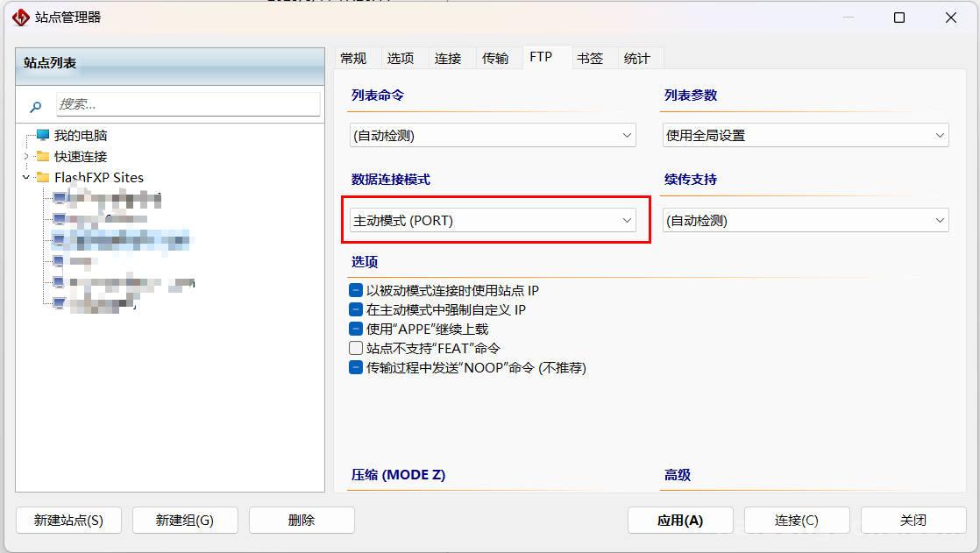This screenshot has height=553, width=980.
Task: Click the 关闭 button
Action: point(913,520)
